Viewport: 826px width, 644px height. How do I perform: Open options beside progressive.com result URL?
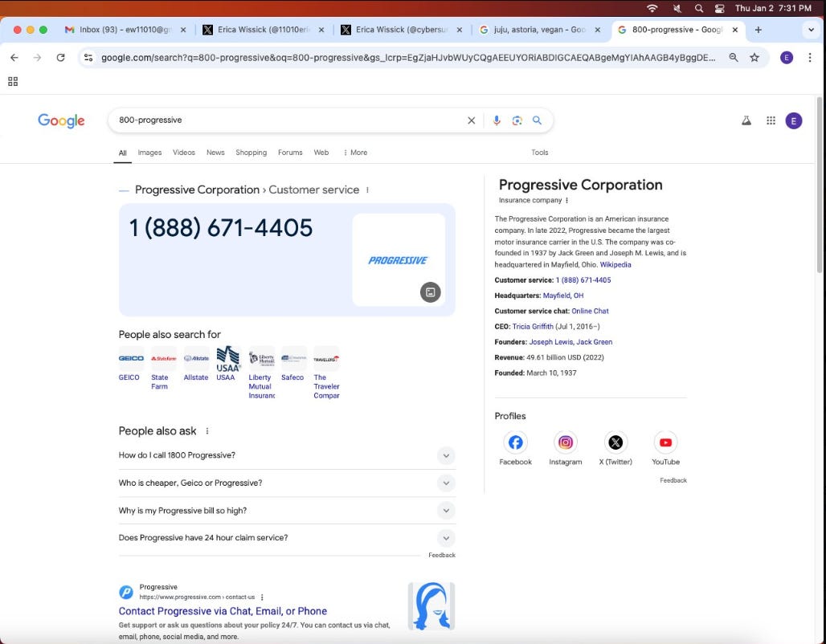[262, 597]
